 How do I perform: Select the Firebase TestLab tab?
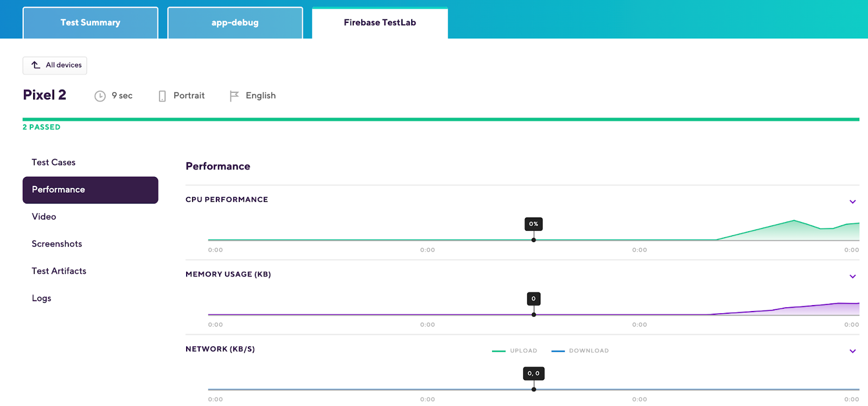380,23
